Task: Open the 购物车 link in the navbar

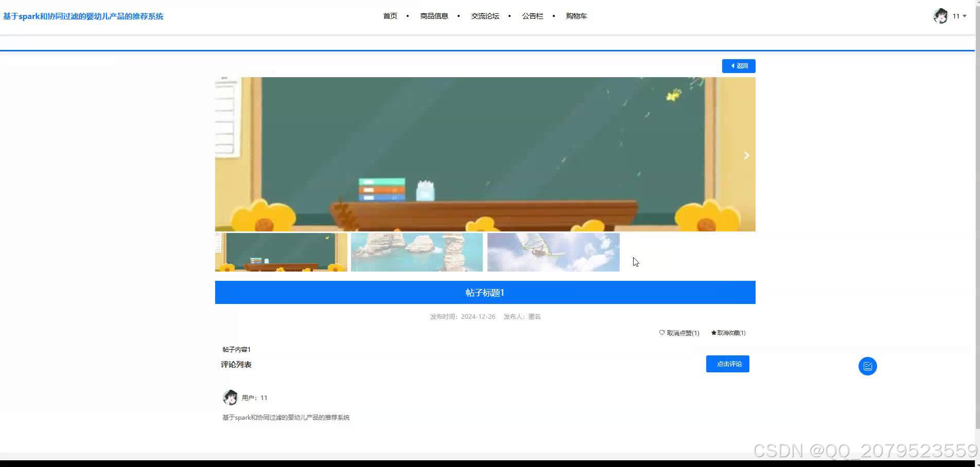Action: (576, 16)
